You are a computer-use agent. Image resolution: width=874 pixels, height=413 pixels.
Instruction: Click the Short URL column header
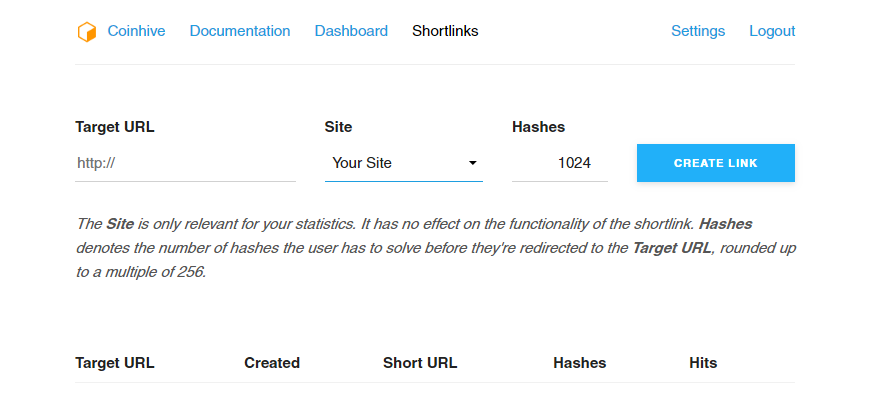pyautogui.click(x=420, y=363)
